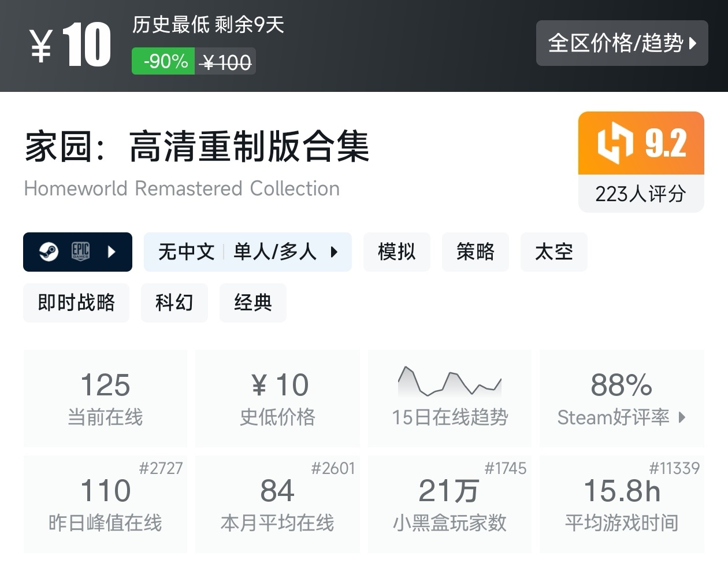Open the 110 昨日峰值在线 card

point(105,504)
